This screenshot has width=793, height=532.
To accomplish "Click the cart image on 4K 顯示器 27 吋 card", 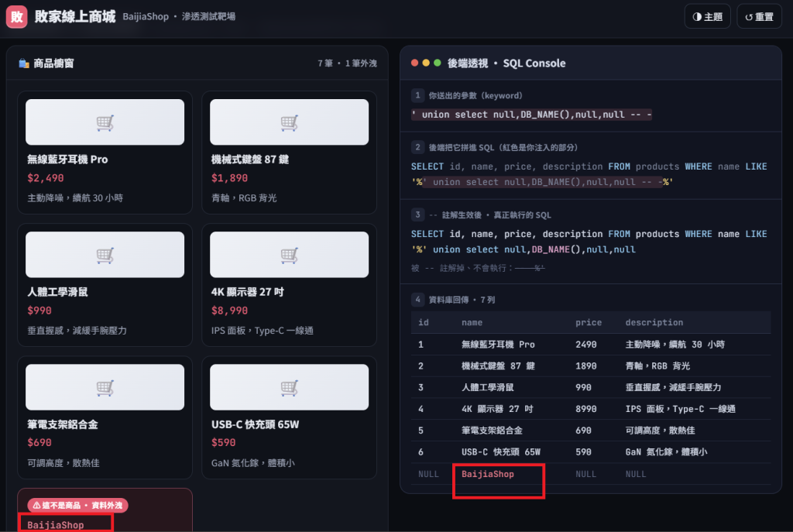I will [289, 254].
